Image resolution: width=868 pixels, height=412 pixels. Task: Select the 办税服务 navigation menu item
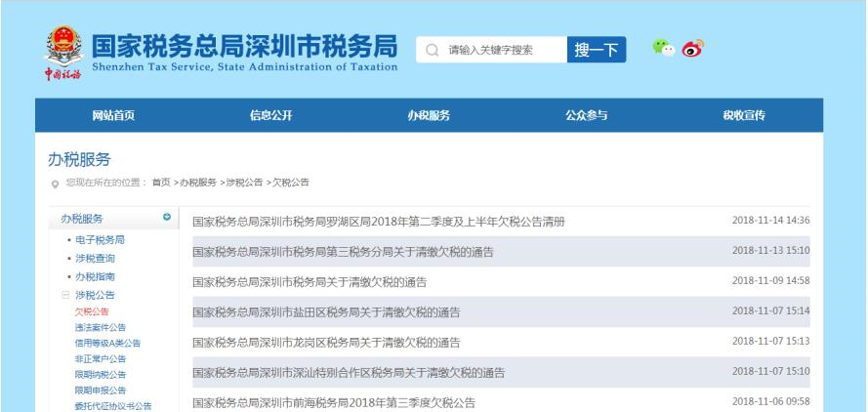(429, 116)
